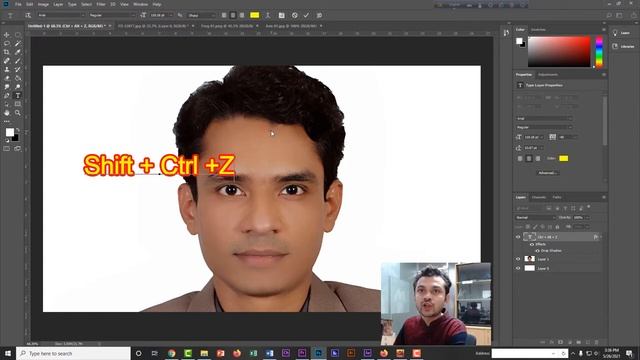
Task: Open font family dropdown in Properties panel
Action: pos(543,118)
